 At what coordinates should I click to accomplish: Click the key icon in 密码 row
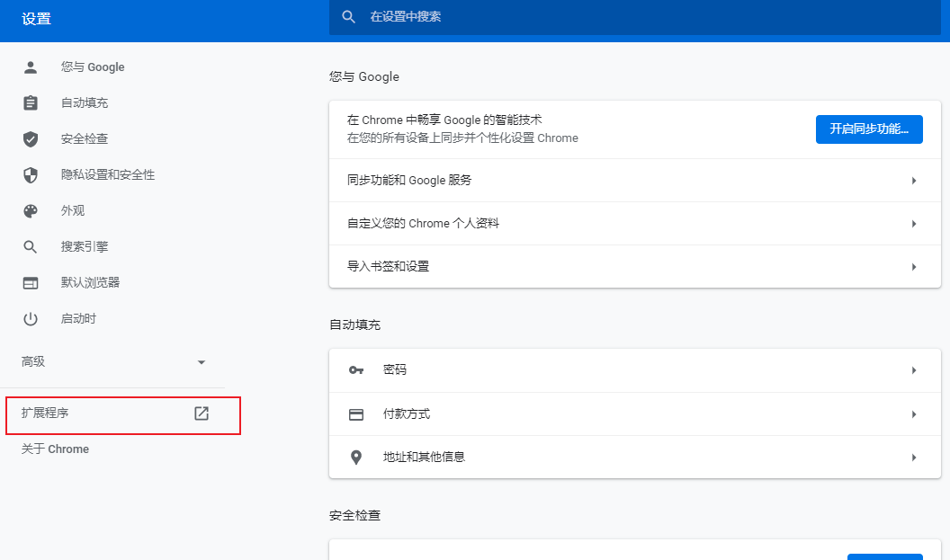coord(356,370)
